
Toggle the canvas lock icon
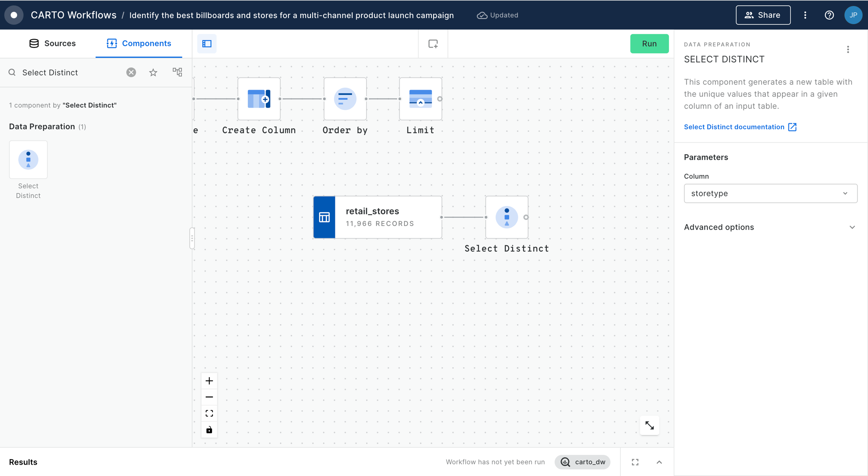point(209,430)
